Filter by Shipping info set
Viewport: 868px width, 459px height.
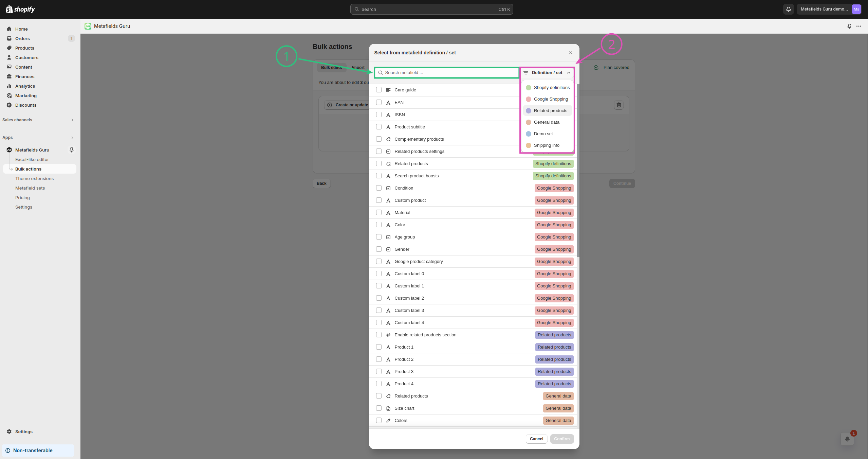click(548, 145)
